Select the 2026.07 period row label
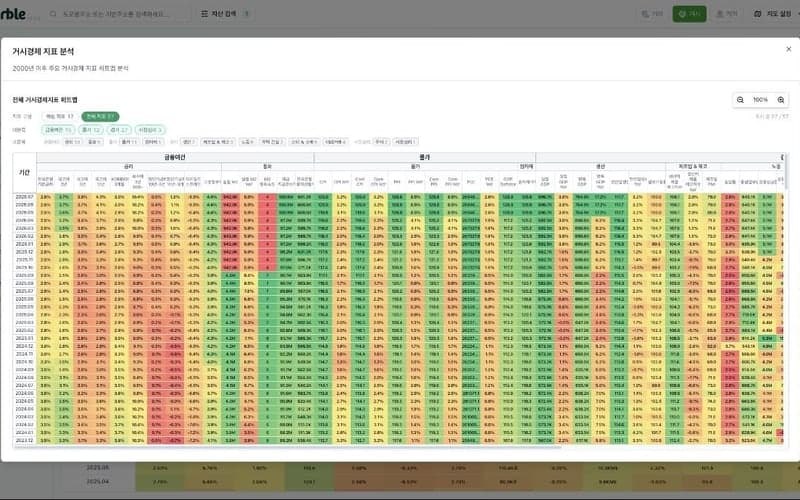 coord(24,196)
